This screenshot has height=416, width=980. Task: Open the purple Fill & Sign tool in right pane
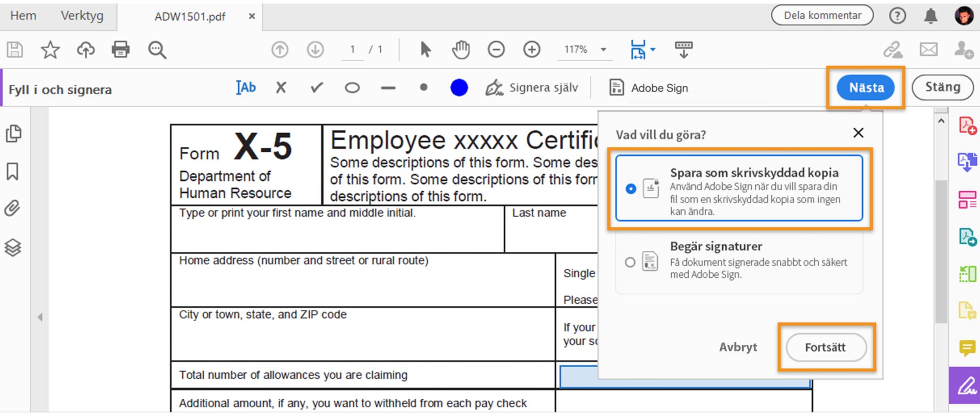pos(966,385)
